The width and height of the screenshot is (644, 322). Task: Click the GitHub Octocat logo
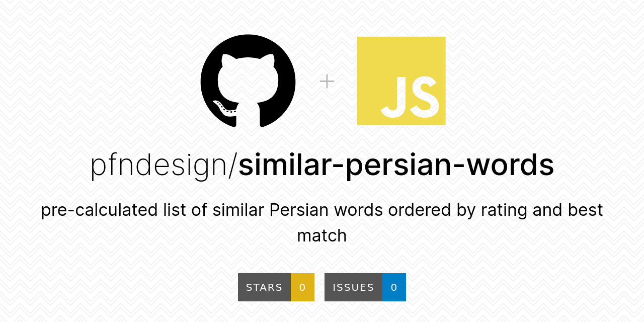point(248,80)
